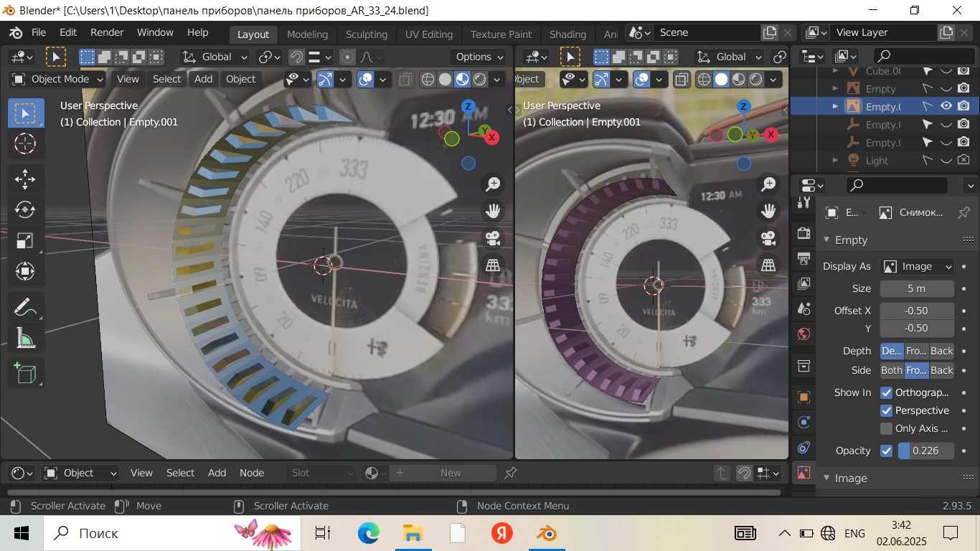
Task: Open the Display As Image dropdown
Action: 917,266
